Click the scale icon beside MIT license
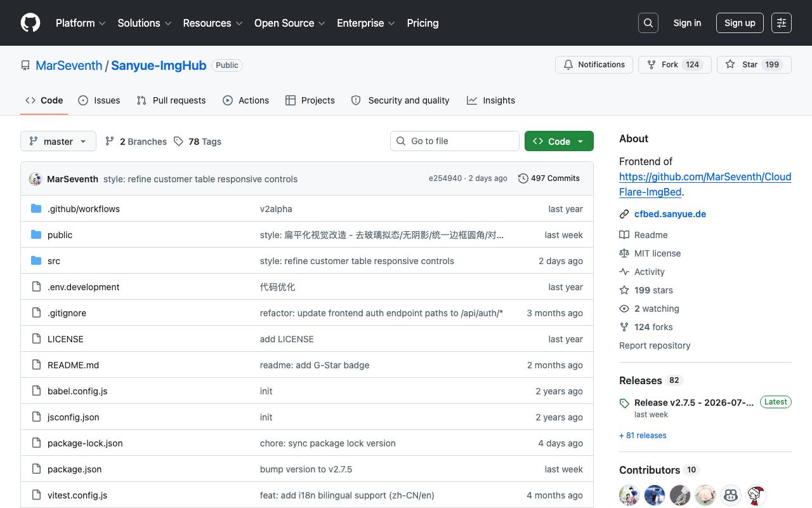Image resolution: width=812 pixels, height=508 pixels. click(624, 253)
